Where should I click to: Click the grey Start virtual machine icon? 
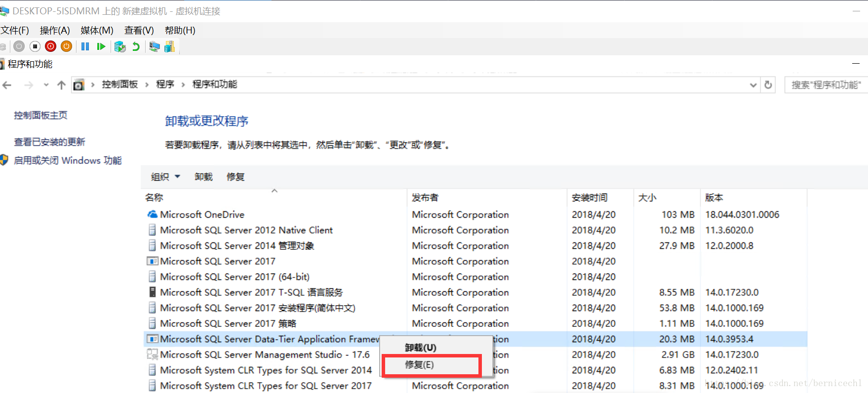coord(19,46)
